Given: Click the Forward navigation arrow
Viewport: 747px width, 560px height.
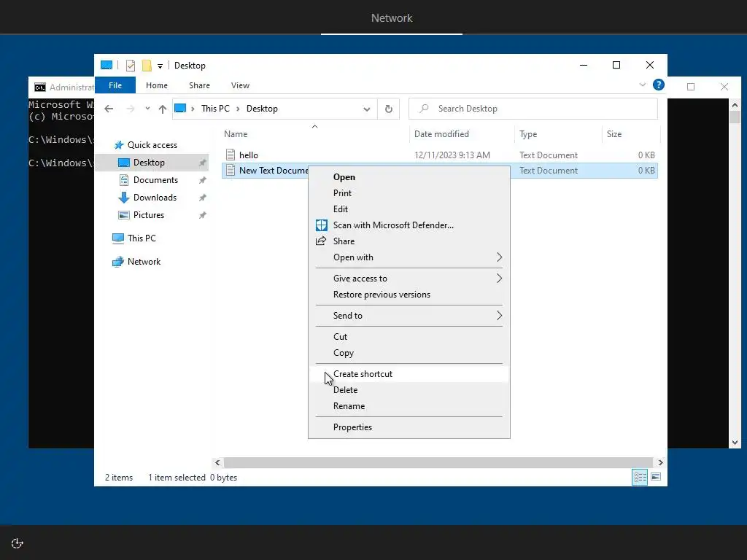Looking at the screenshot, I should click(x=130, y=109).
